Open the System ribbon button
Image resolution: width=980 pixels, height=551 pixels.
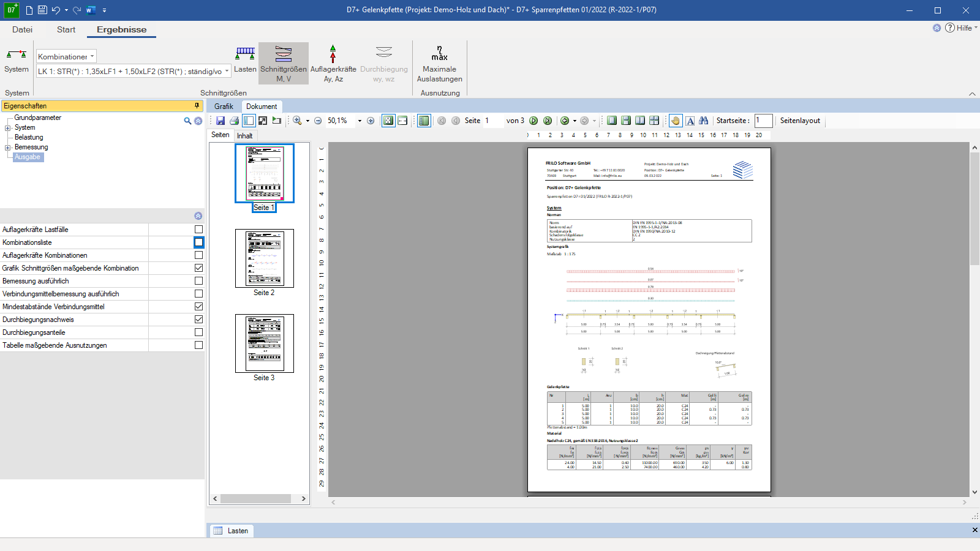click(17, 61)
